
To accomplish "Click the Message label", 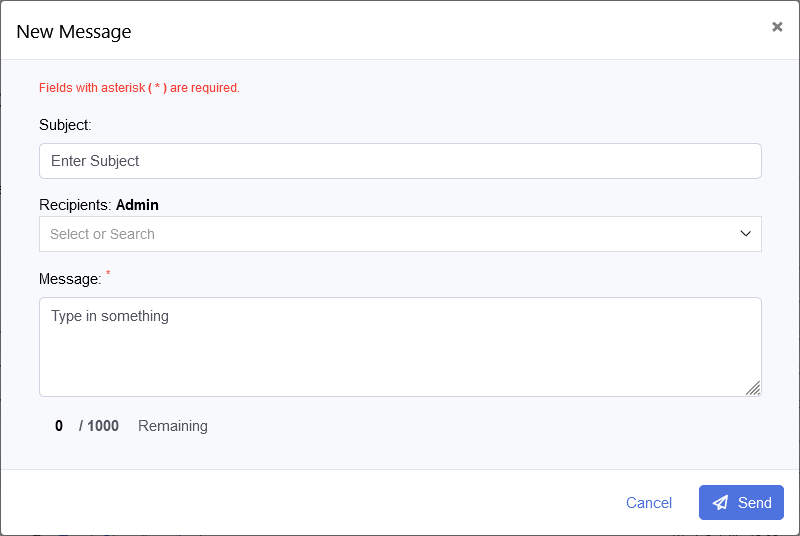I will pos(70,279).
